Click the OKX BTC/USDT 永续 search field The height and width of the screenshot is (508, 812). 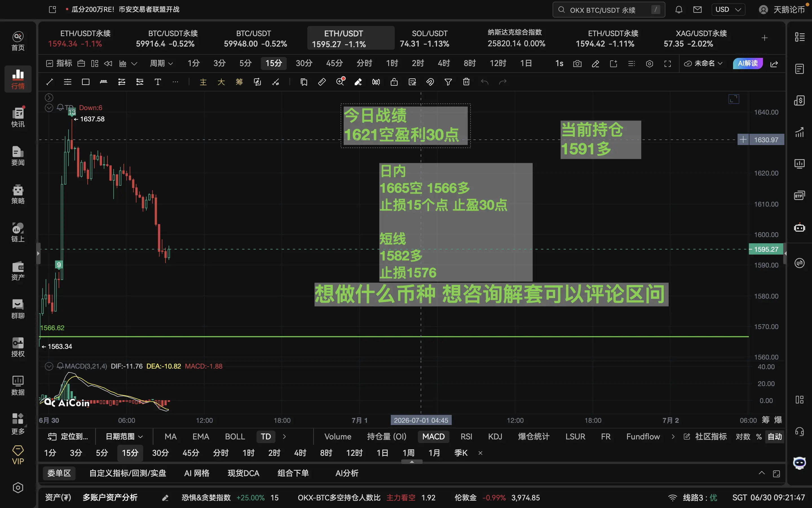pos(608,10)
